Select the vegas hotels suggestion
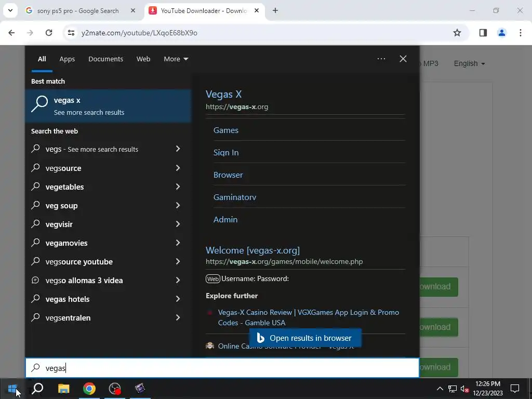This screenshot has width=532, height=399. [x=108, y=299]
